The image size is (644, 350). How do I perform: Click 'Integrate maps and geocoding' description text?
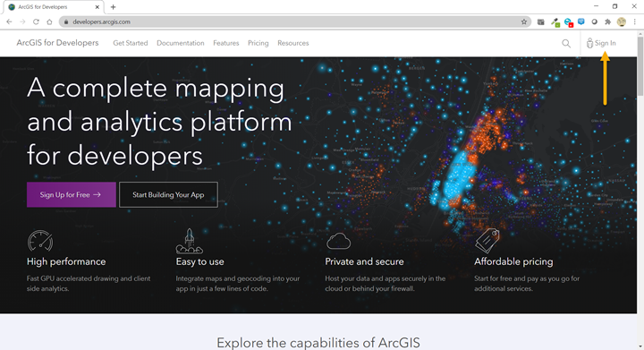[238, 284]
